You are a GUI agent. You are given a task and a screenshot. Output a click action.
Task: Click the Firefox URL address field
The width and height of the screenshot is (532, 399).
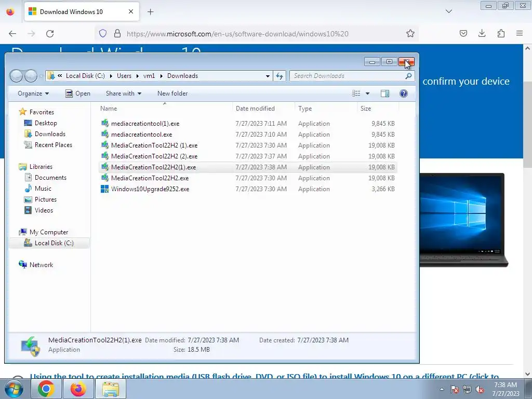[x=264, y=34]
